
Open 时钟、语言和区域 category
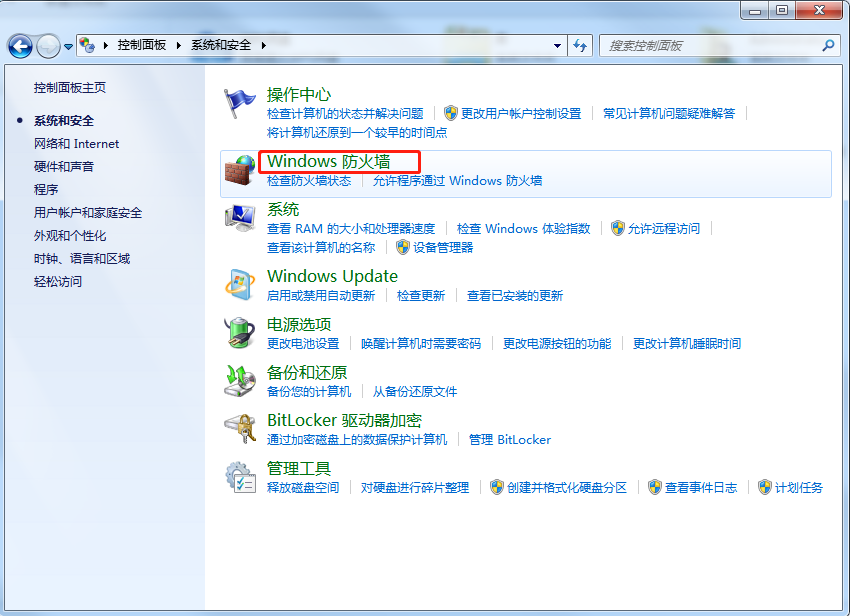[82, 259]
